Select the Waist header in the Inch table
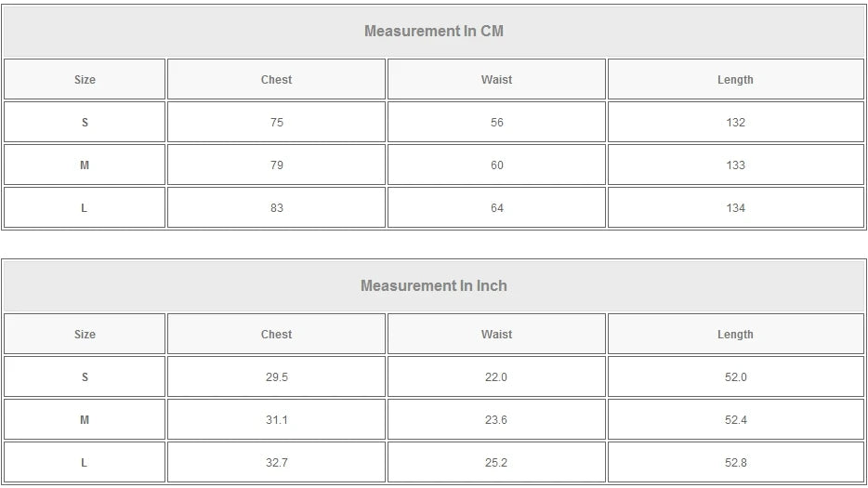 496,335
